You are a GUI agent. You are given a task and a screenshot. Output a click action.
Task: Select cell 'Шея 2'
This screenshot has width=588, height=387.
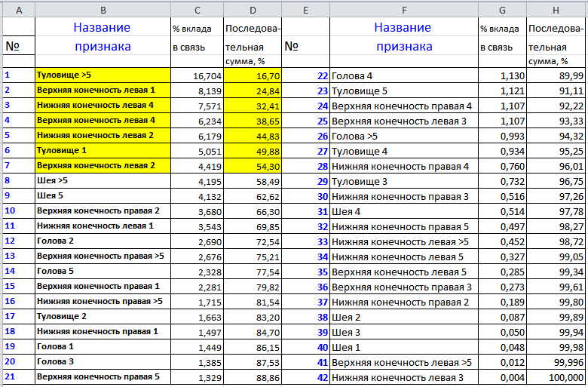point(404,317)
